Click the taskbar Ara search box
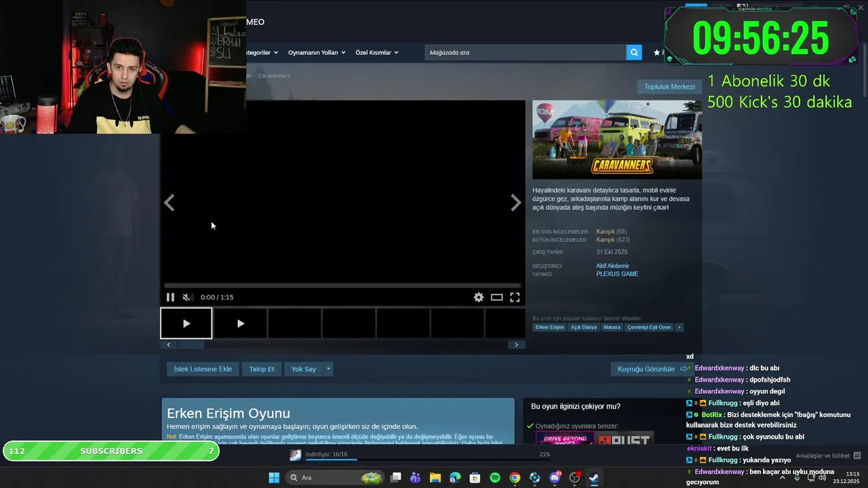 click(x=336, y=478)
